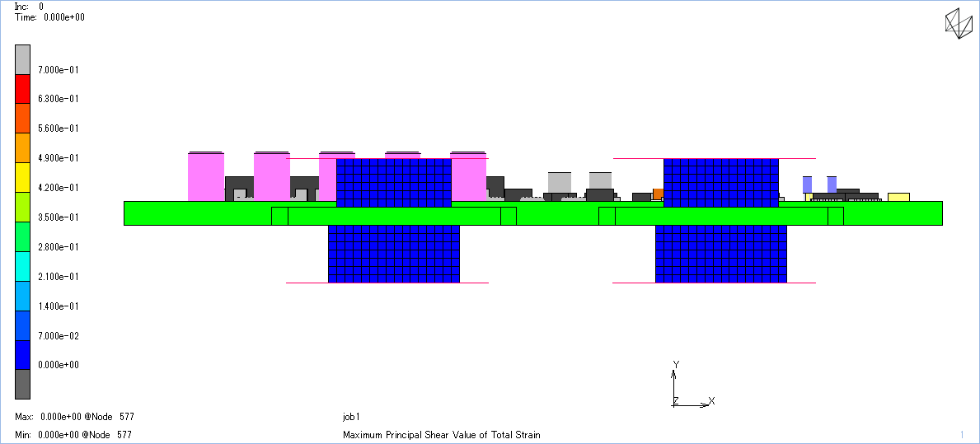Click the Min value at Node 577 text
The height and width of the screenshot is (444, 980).
click(73, 434)
